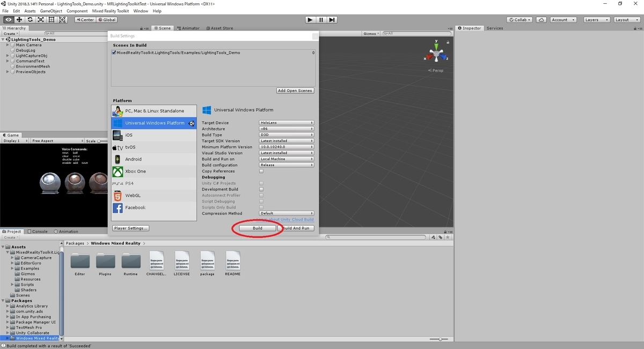
Task: Open the Hierarchy Create dropdown
Action: coord(11,34)
